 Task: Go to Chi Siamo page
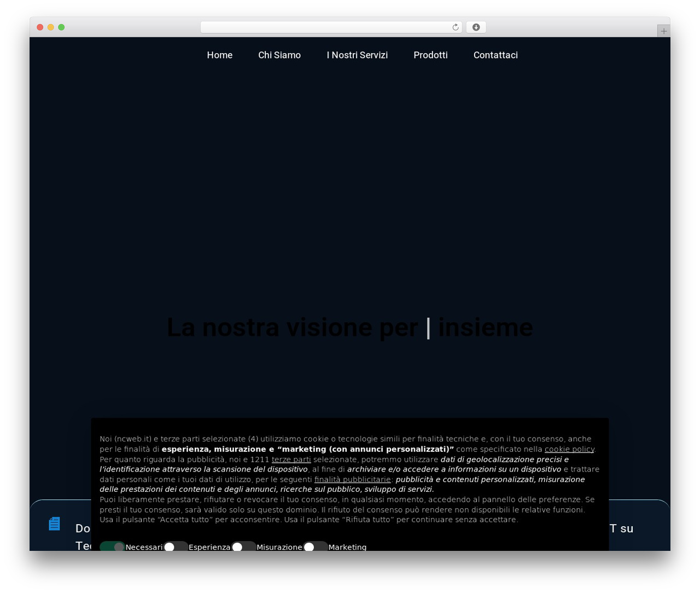[x=279, y=55]
